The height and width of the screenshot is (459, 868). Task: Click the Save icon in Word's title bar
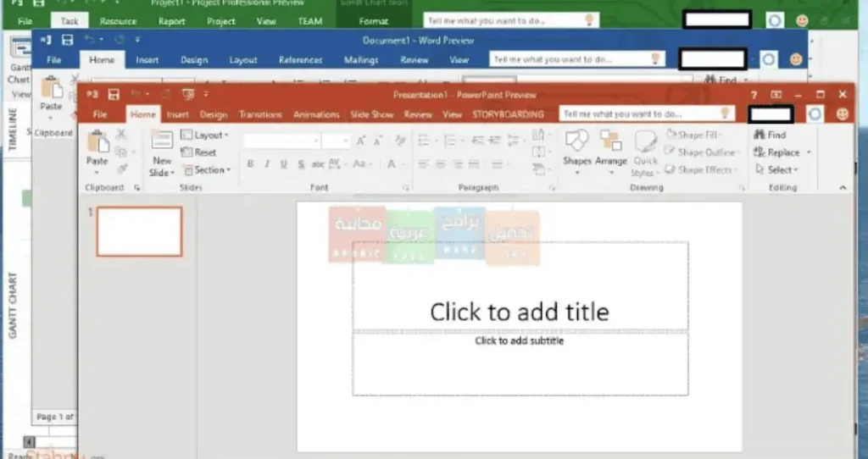tap(67, 40)
